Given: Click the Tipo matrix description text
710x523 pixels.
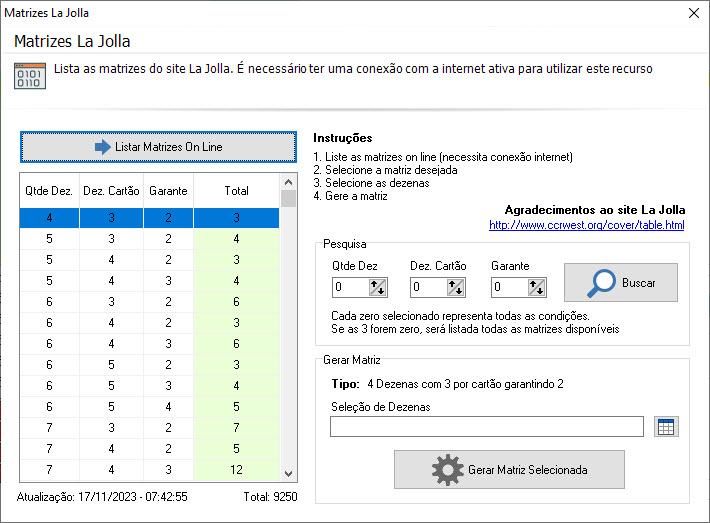Looking at the screenshot, I should pos(465,384).
